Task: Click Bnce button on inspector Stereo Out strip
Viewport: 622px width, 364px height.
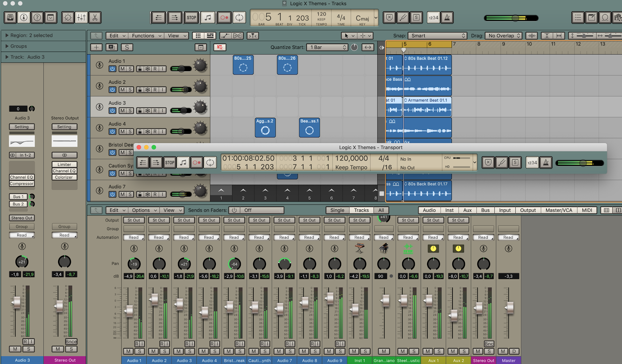Action: pyautogui.click(x=71, y=342)
